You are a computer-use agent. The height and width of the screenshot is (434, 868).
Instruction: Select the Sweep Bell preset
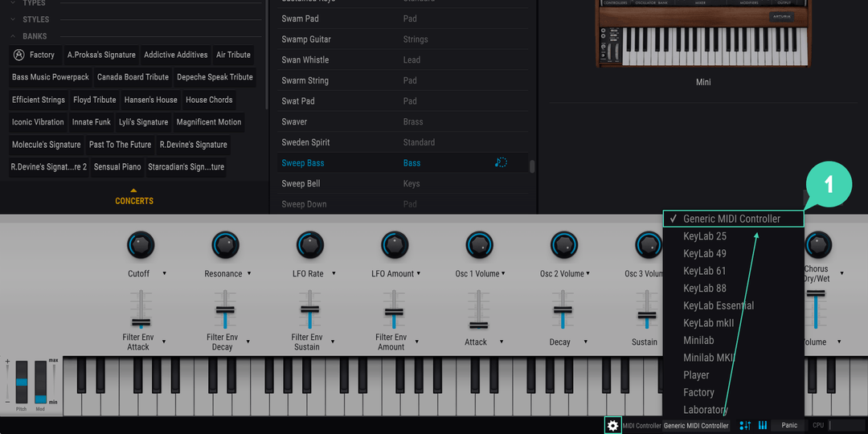(403, 183)
